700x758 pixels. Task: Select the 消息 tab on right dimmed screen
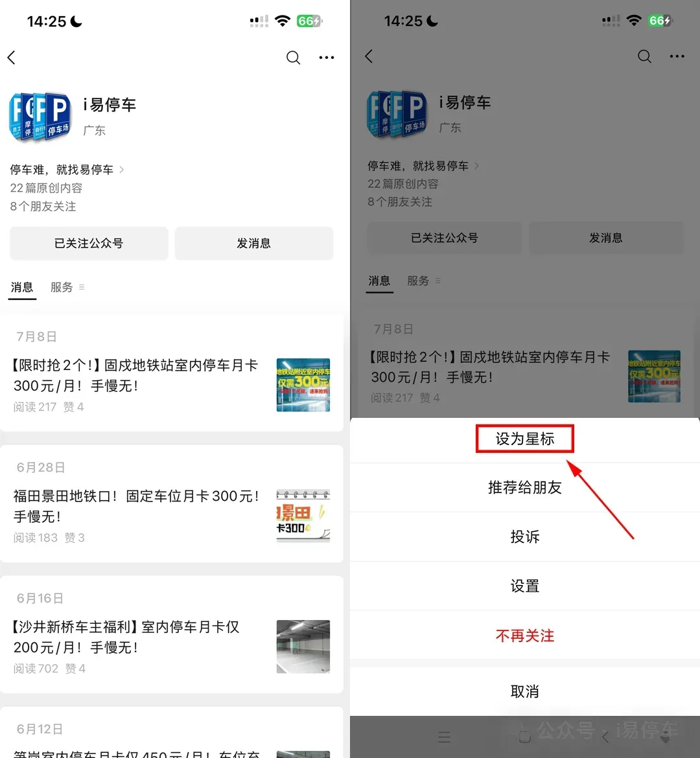coord(379,281)
